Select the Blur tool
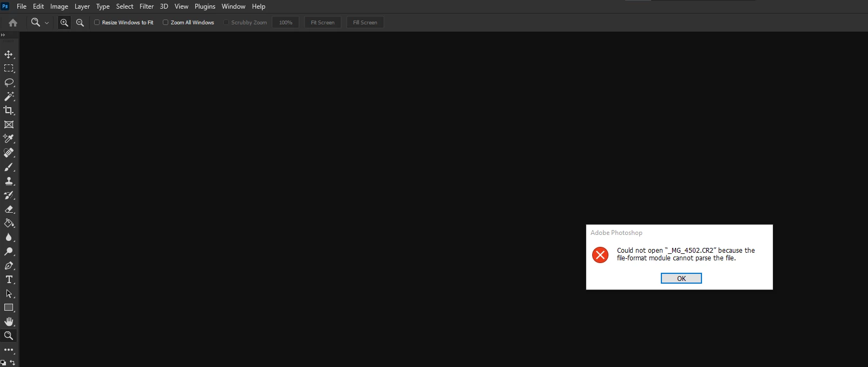The width and height of the screenshot is (868, 367). [x=9, y=237]
